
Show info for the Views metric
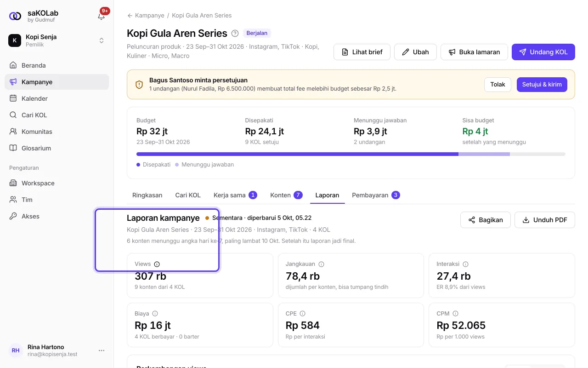click(x=157, y=264)
